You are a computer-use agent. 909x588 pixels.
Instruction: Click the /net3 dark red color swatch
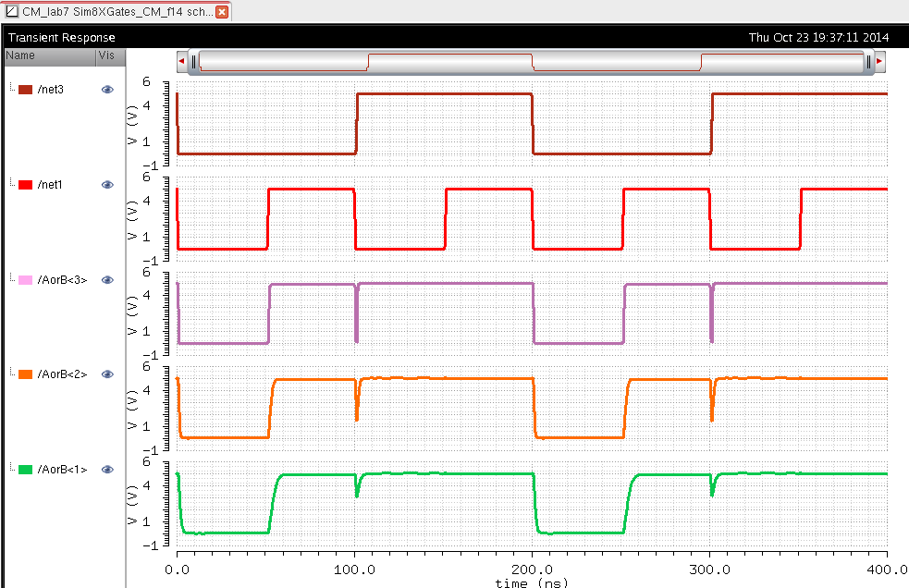tap(26, 90)
